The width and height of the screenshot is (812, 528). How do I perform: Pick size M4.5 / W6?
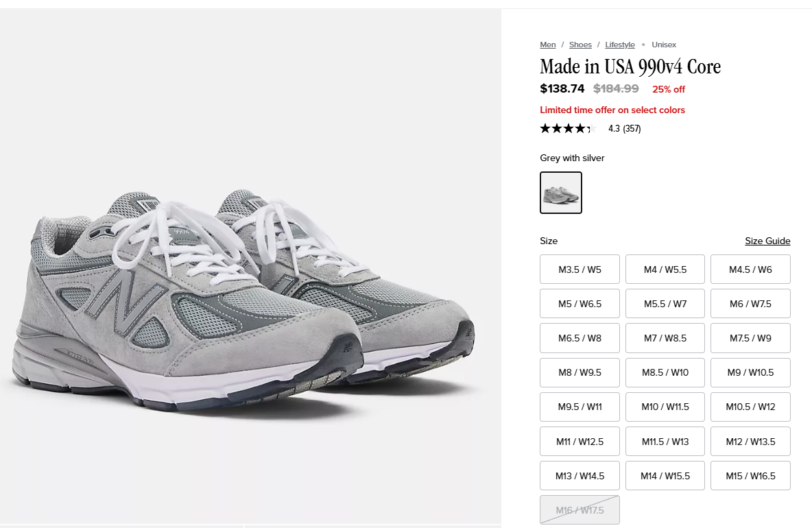[x=750, y=269]
